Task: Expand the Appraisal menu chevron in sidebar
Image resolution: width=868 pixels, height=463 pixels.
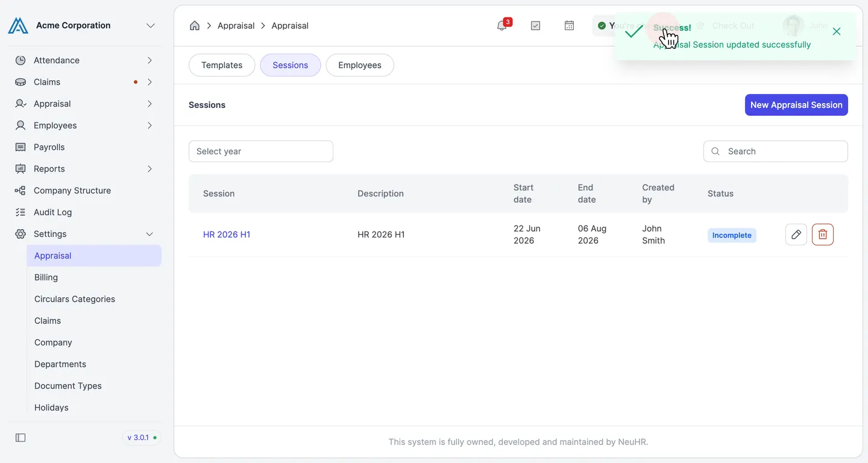Action: [x=149, y=104]
